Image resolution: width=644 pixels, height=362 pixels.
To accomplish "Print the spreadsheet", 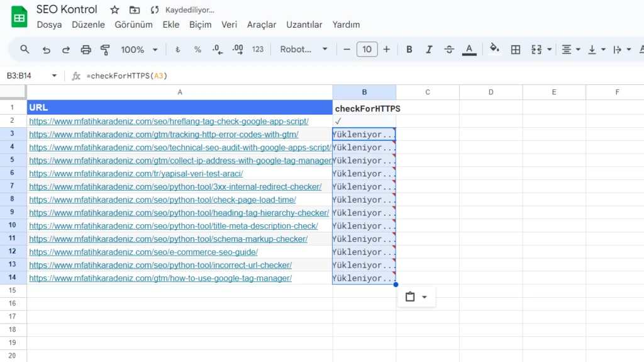I will [86, 49].
